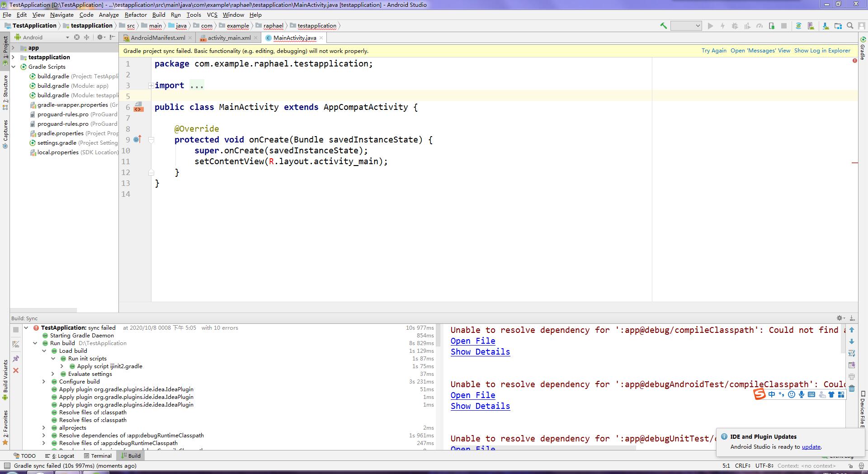Click Open 'Messages' View link
Viewport: 868px width, 474px height.
[x=760, y=51]
